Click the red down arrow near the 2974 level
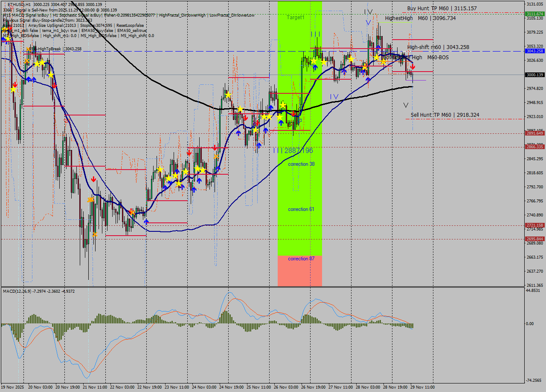This screenshot has width=546, height=392. tap(15, 84)
